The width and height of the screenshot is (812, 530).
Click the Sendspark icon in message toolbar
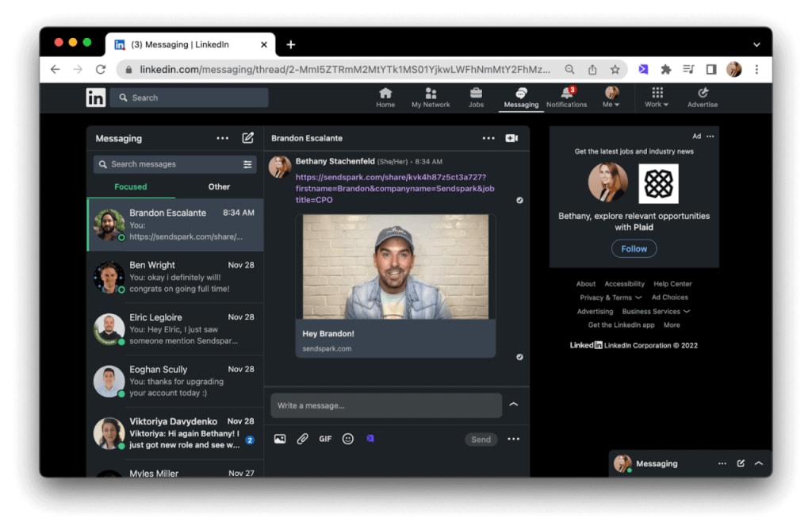pos(370,439)
